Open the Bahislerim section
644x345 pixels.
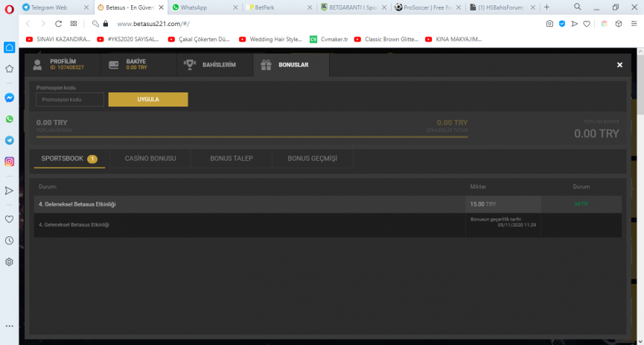tap(215, 65)
